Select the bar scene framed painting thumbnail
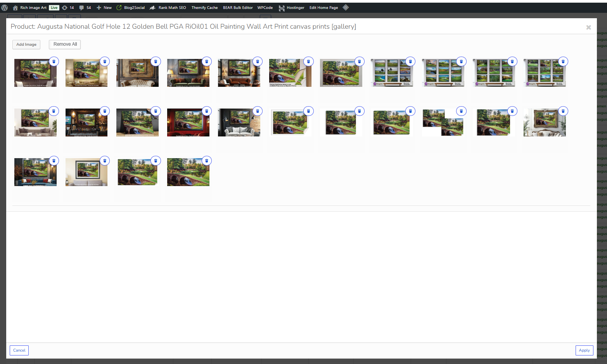Screen dimensions: 607x364 pos(86,122)
